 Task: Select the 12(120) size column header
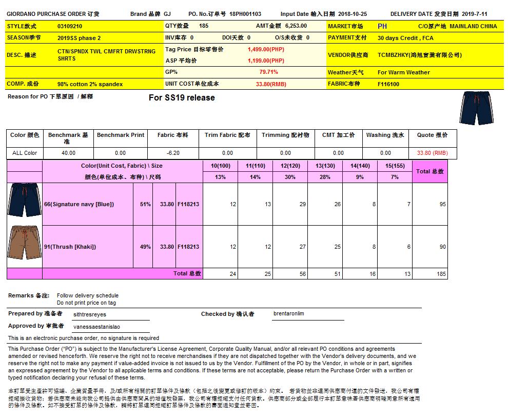tap(290, 166)
